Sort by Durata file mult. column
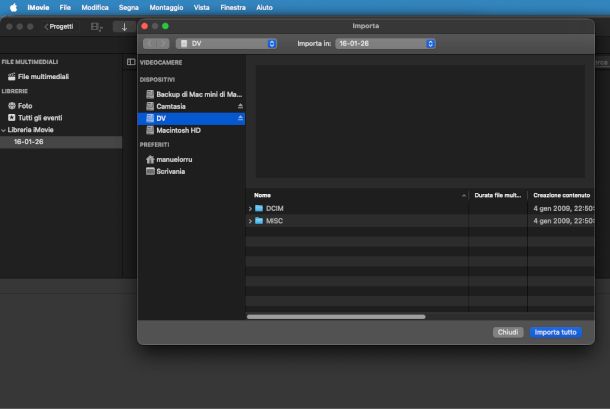The width and height of the screenshot is (610, 409). point(498,195)
